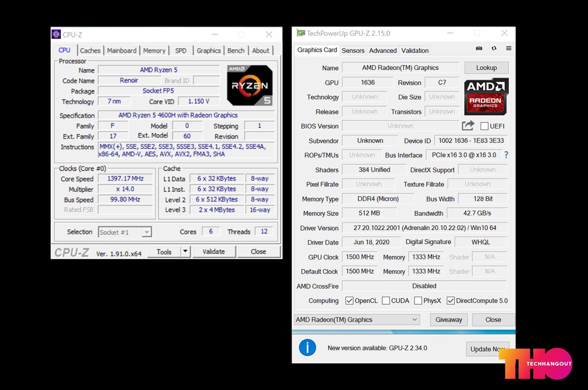The height and width of the screenshot is (390, 588).
Task: Switch to the CPU tab
Action: (x=64, y=50)
